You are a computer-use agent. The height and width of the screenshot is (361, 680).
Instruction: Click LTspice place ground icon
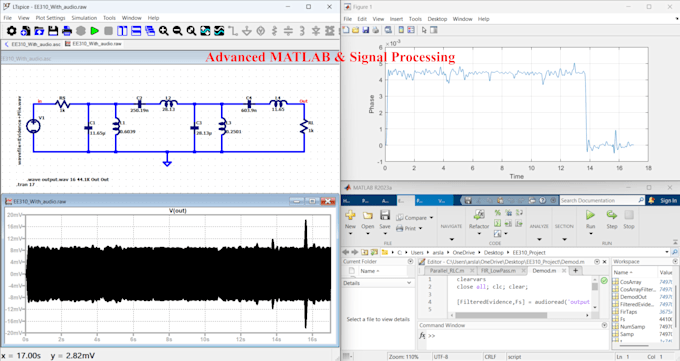point(247,31)
